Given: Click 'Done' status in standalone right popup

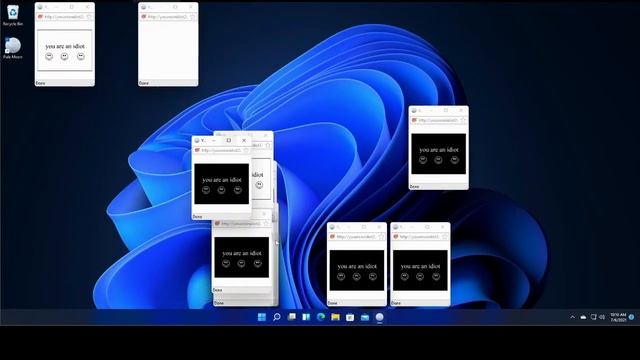Looking at the screenshot, I should point(414,187).
